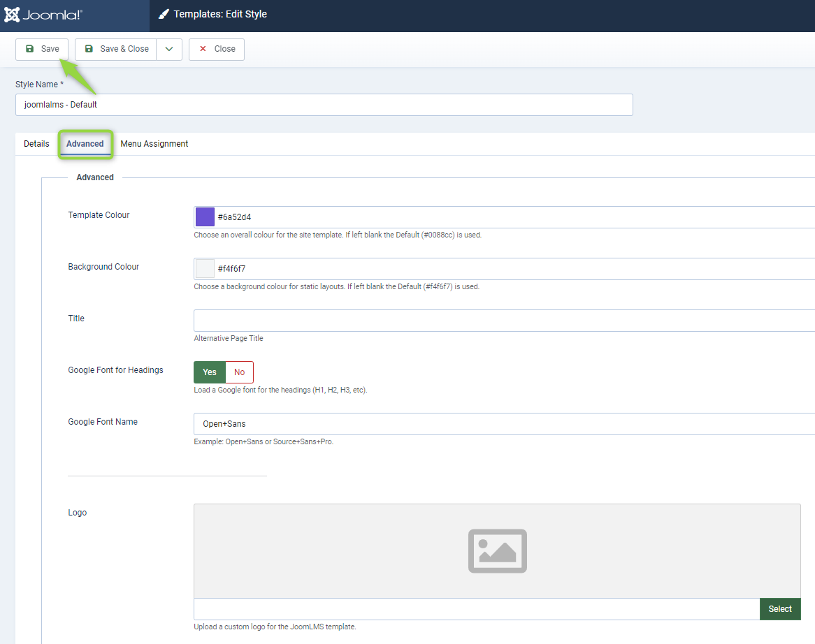Viewport: 815px width, 644px height.
Task: Open the Background Colour swatch
Action: point(205,269)
